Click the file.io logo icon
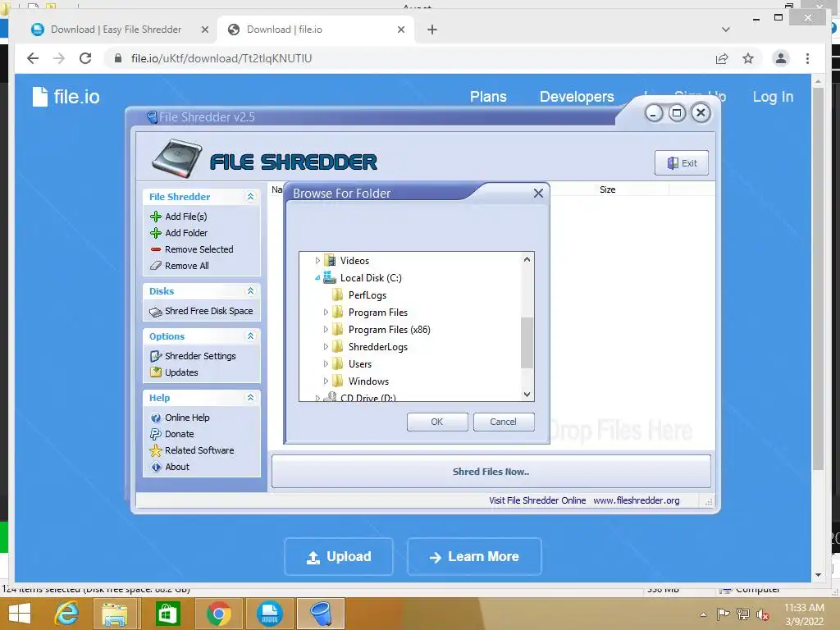This screenshot has width=840, height=630. (40, 97)
